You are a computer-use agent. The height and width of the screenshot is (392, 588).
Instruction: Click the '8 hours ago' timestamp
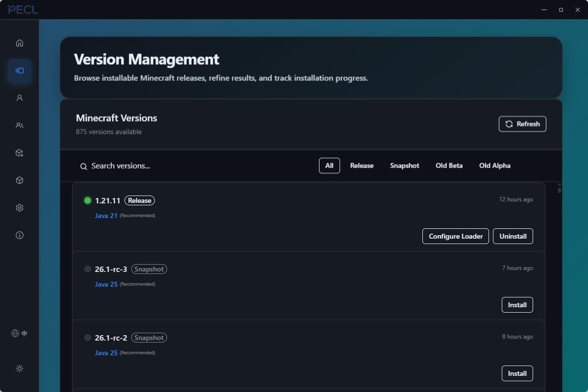517,337
